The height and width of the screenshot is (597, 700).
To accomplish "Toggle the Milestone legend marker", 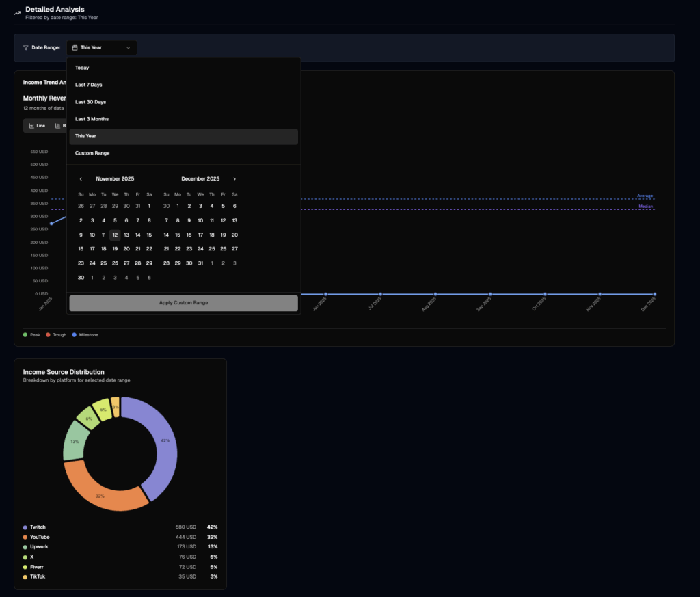I will pyautogui.click(x=75, y=335).
